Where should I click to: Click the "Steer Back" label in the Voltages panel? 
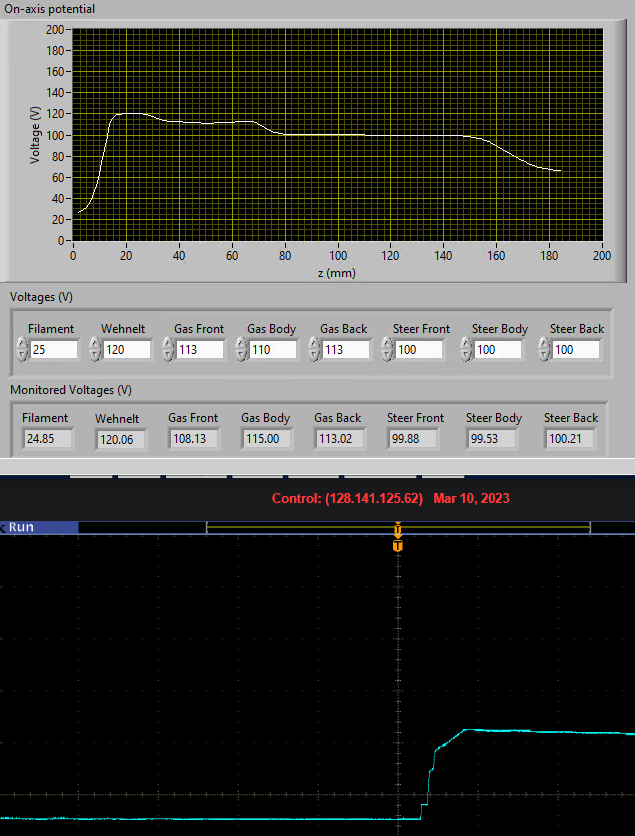[x=577, y=329]
